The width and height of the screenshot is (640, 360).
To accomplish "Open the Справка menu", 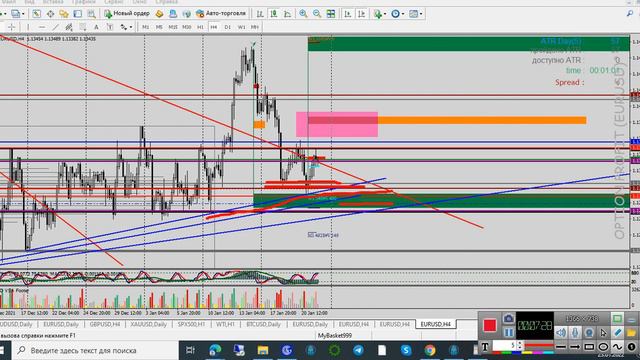I will (167, 2).
